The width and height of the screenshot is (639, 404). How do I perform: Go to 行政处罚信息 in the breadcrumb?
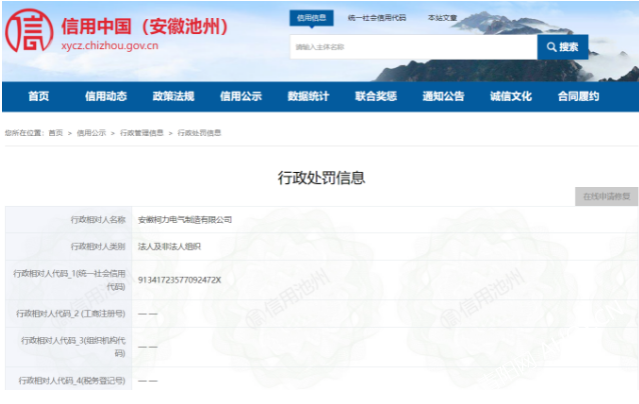[x=199, y=132]
